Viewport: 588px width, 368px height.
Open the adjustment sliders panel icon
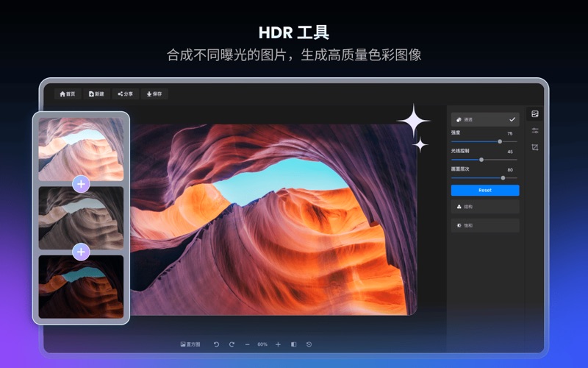(x=535, y=130)
